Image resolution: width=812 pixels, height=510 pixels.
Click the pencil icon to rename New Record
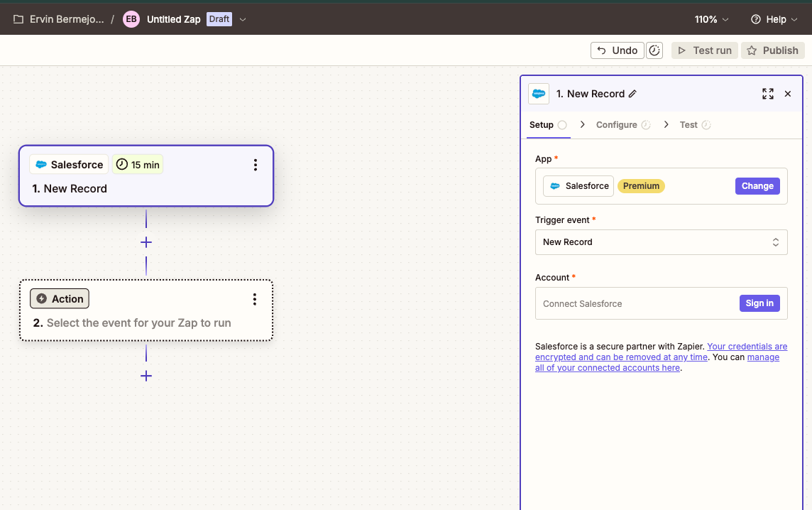(632, 93)
